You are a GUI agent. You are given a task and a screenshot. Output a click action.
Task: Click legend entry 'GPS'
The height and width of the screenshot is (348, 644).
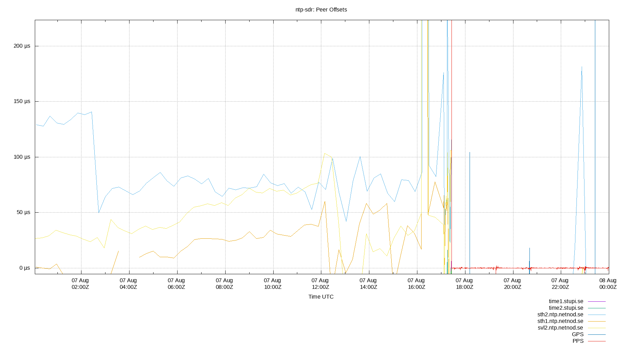pyautogui.click(x=578, y=334)
